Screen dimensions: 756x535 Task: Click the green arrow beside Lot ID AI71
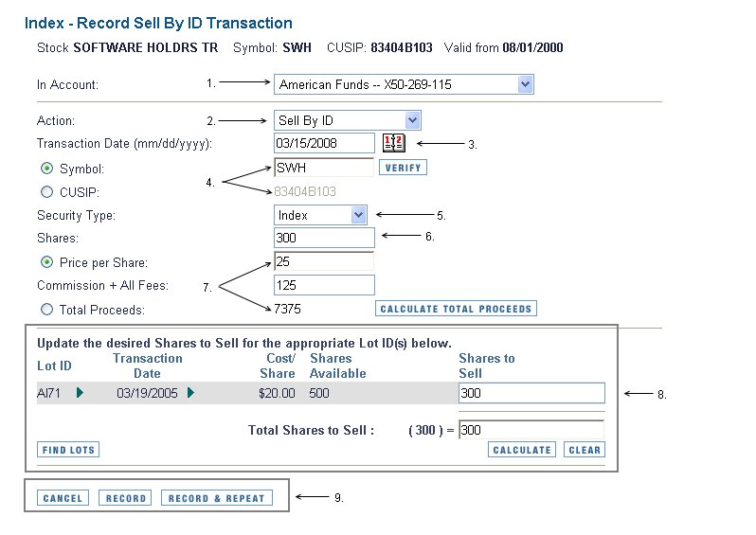(x=80, y=393)
